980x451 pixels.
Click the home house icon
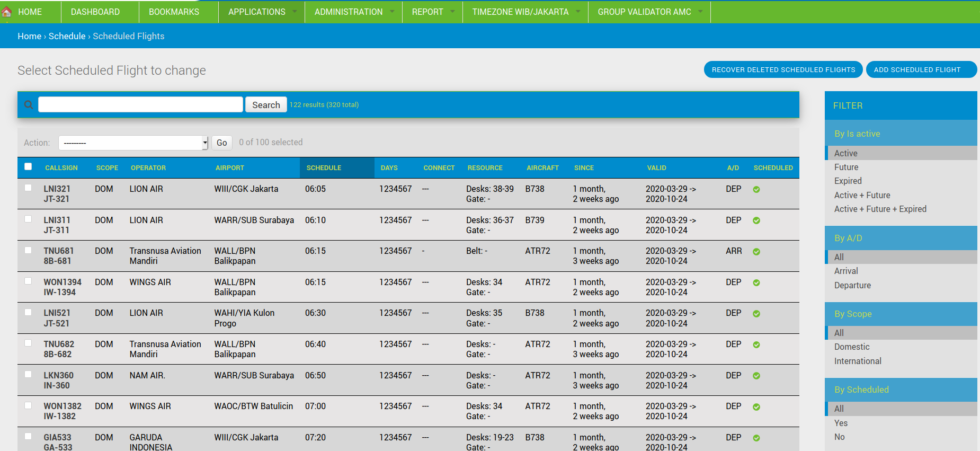click(7, 12)
